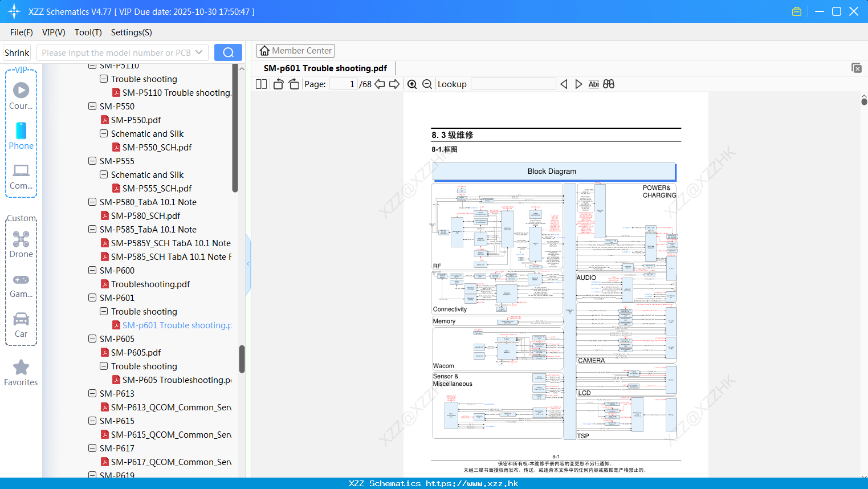Open the Tool(T) menu
Viewport: 868px width, 489px height.
88,32
